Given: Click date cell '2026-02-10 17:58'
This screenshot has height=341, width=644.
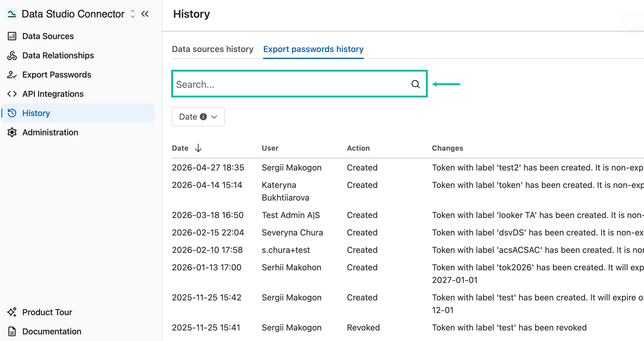Looking at the screenshot, I should pyautogui.click(x=207, y=250).
